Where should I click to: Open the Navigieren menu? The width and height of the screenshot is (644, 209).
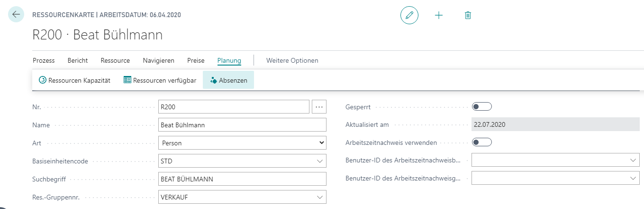coord(159,60)
